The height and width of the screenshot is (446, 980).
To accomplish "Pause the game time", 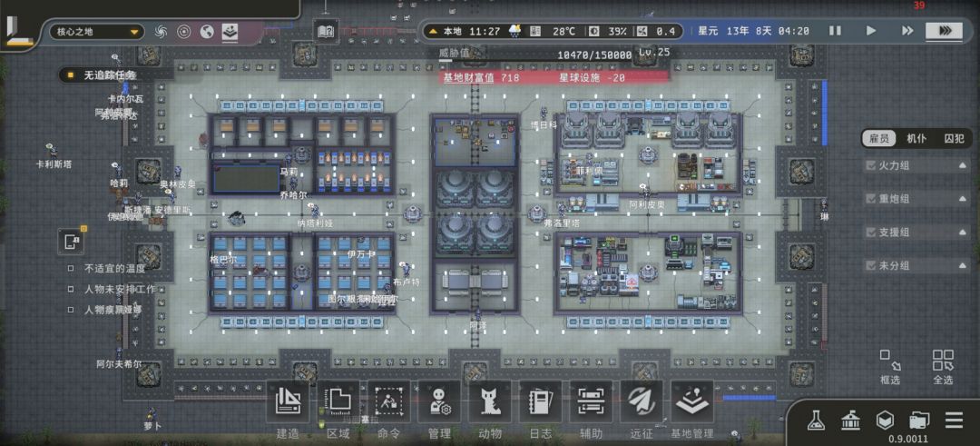I will click(x=835, y=31).
